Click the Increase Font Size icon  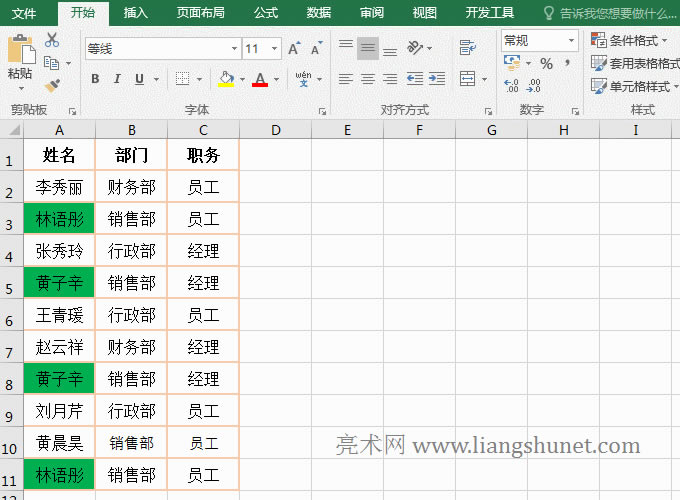294,48
